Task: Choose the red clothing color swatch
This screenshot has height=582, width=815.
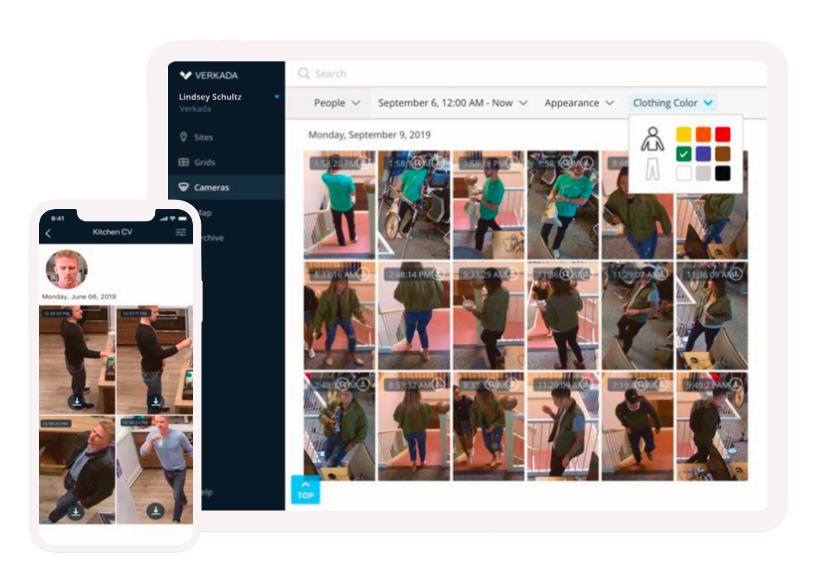Action: click(722, 134)
